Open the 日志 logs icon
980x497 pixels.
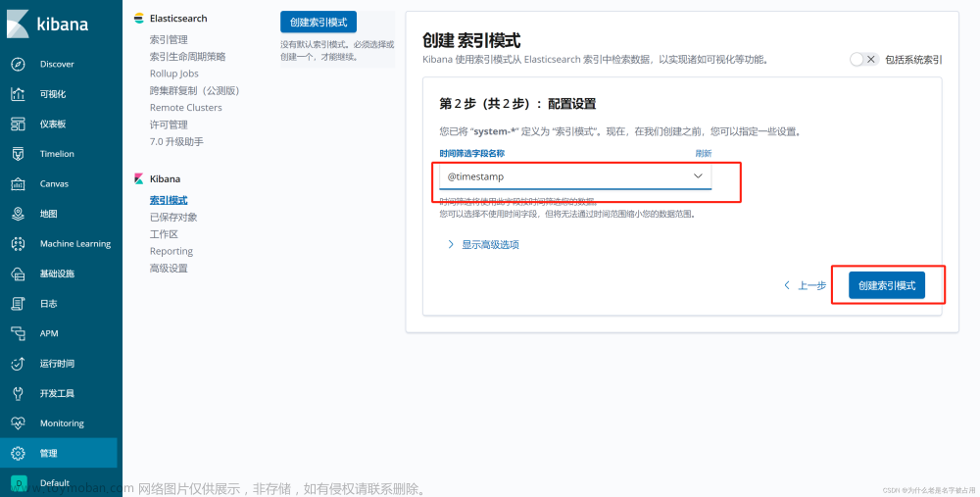(18, 304)
